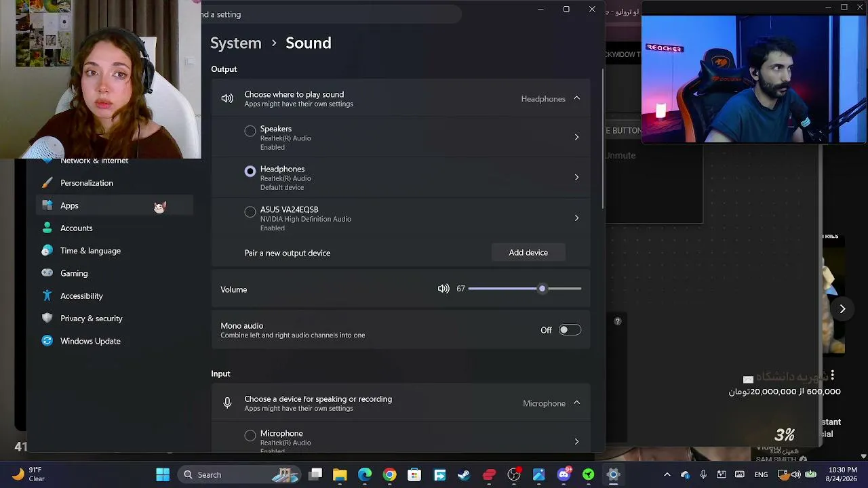Select Speakers as the output device
The height and width of the screenshot is (488, 868).
[x=250, y=131]
